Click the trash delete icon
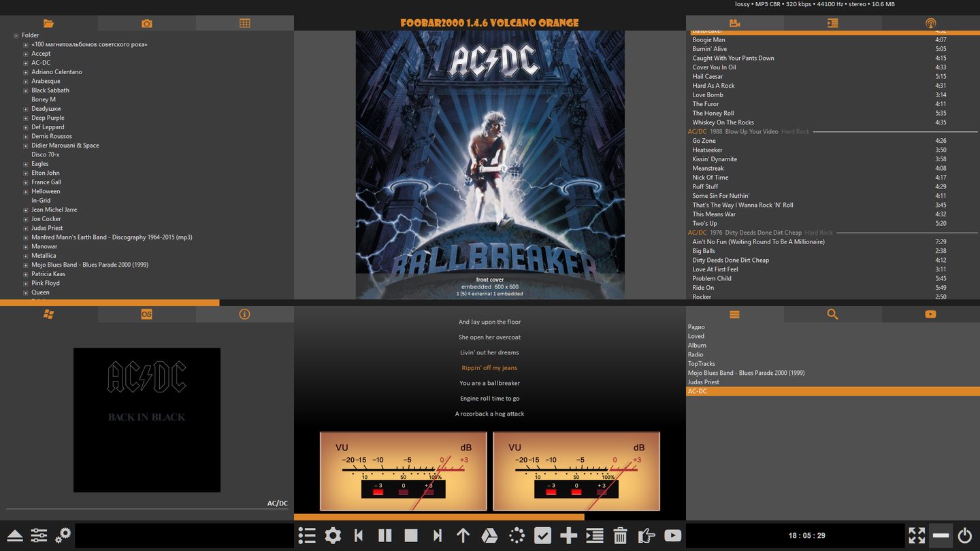The image size is (980, 551). pyautogui.click(x=620, y=535)
